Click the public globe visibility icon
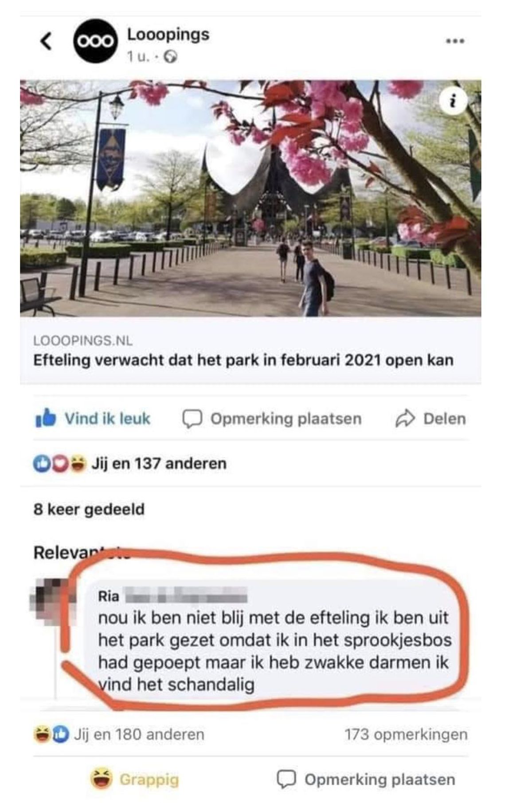The image size is (532, 803). point(171,57)
